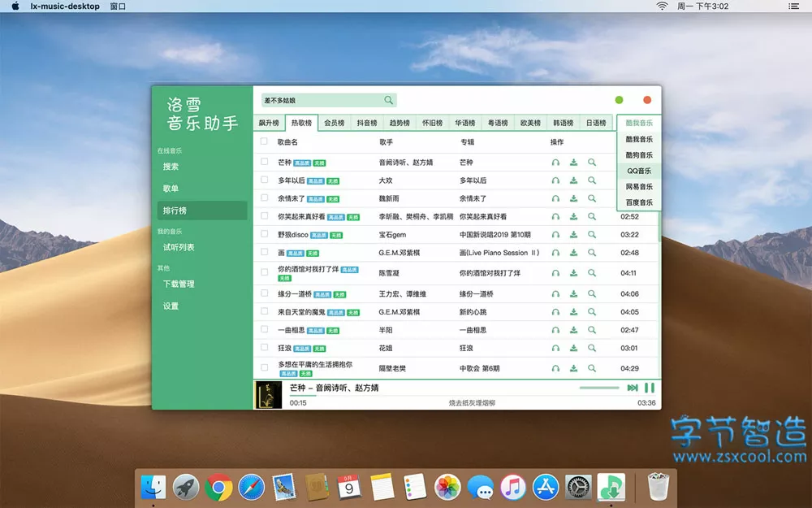Adjust the volume slider in player bar
The height and width of the screenshot is (508, 812).
599,388
